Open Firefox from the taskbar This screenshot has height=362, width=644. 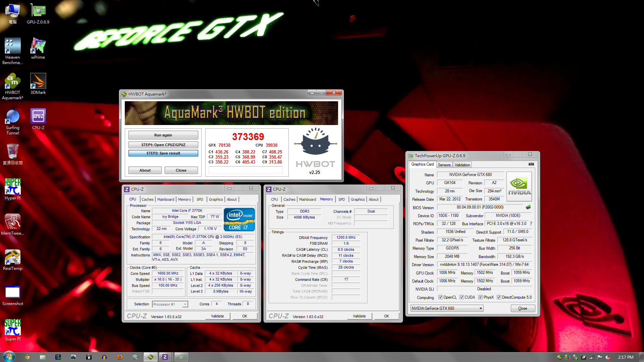(120, 357)
